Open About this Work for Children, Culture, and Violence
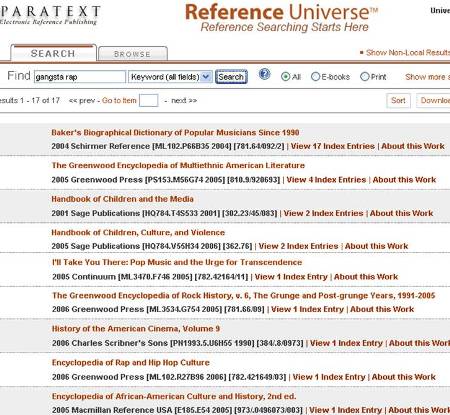Screen dimensions: 450x415 376,246
